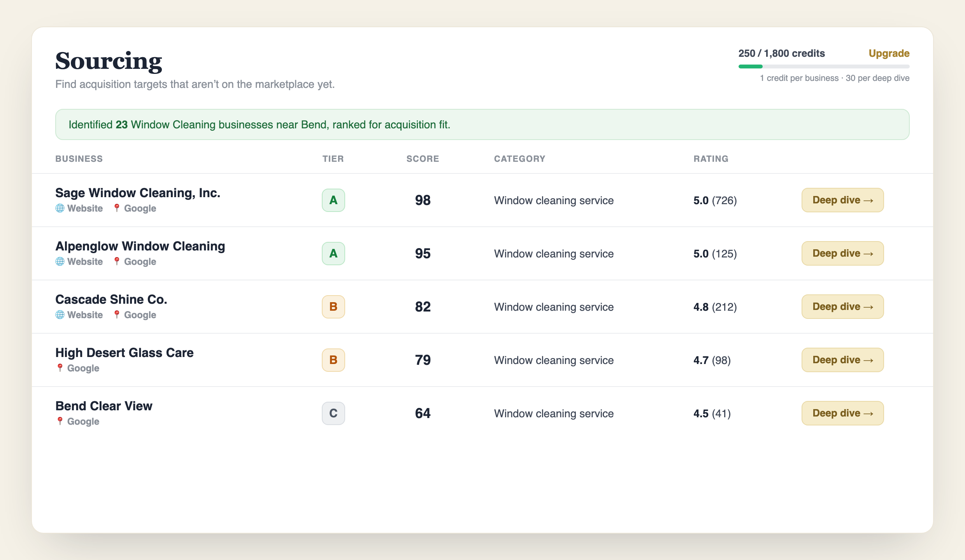Click the Google pin for High Desert Glass Care
Viewport: 965px width, 560px height.
pyautogui.click(x=60, y=368)
